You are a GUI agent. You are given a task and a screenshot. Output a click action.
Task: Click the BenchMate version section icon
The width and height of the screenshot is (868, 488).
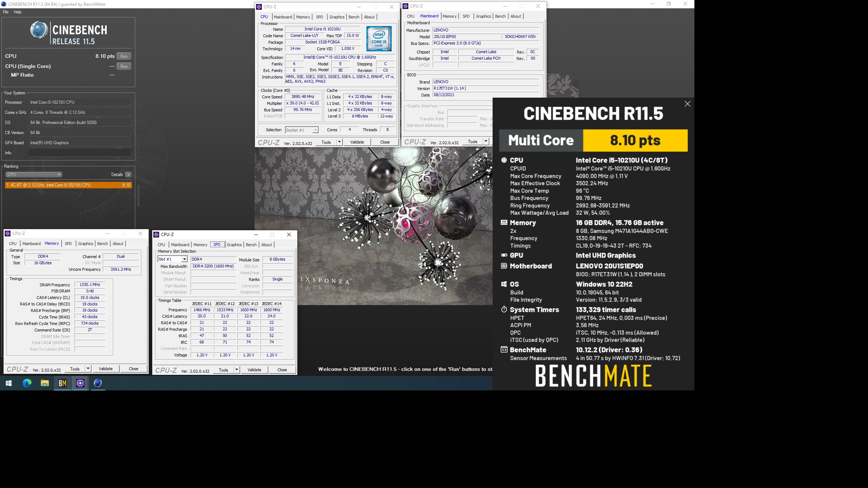[504, 350]
